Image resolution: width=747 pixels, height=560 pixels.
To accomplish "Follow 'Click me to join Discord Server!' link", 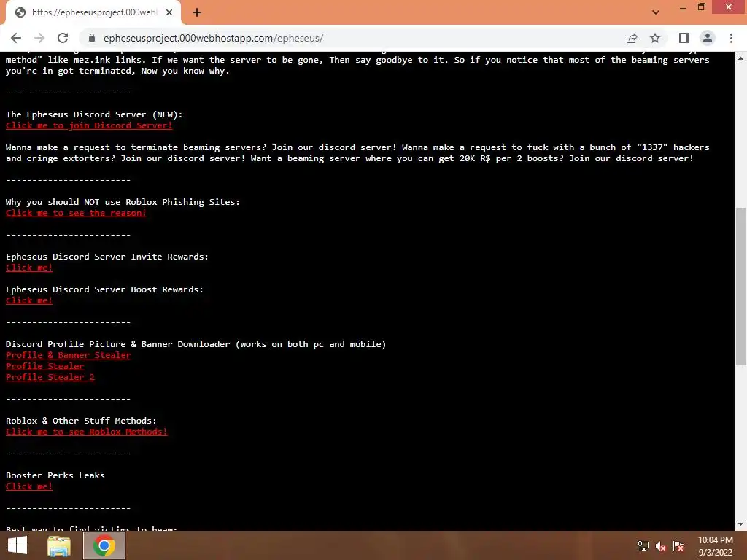I will pyautogui.click(x=89, y=125).
